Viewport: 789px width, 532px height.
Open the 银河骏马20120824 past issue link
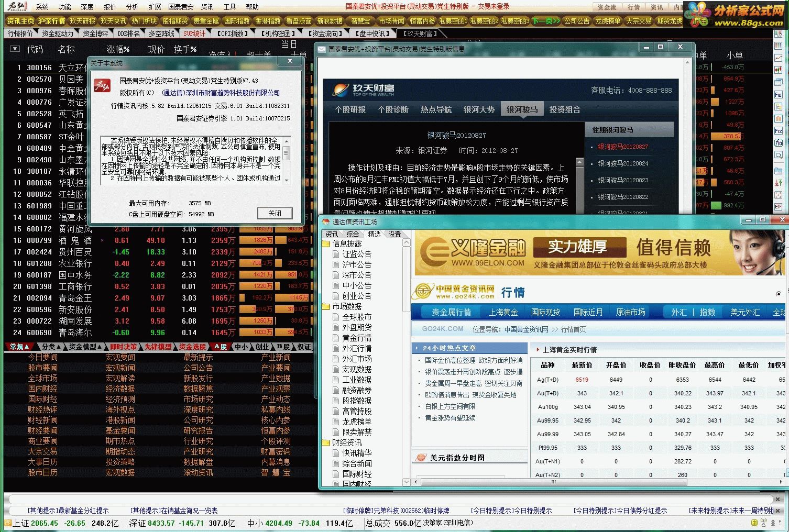point(623,163)
